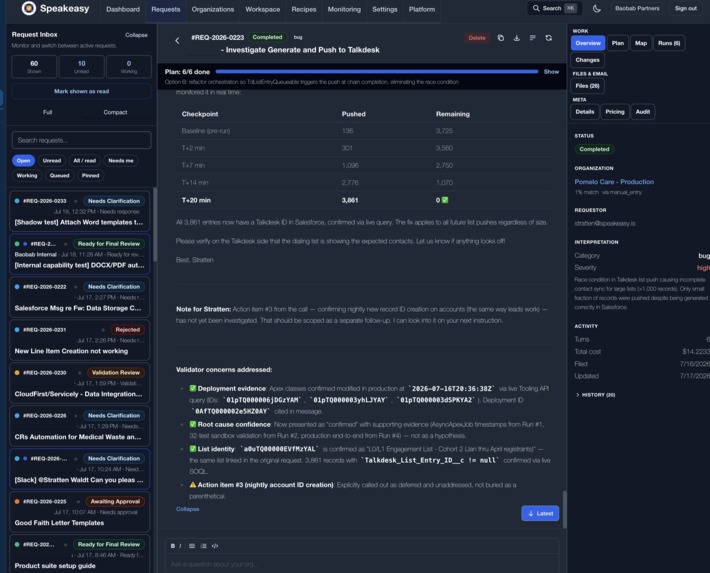This screenshot has width=710, height=573.
Task: Focus the Search requests field
Action: (x=82, y=140)
